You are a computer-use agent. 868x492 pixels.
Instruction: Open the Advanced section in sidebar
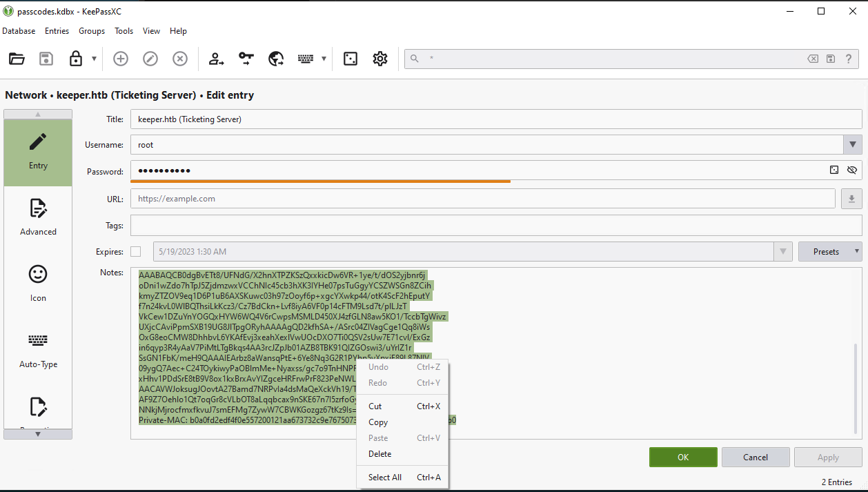tap(38, 217)
